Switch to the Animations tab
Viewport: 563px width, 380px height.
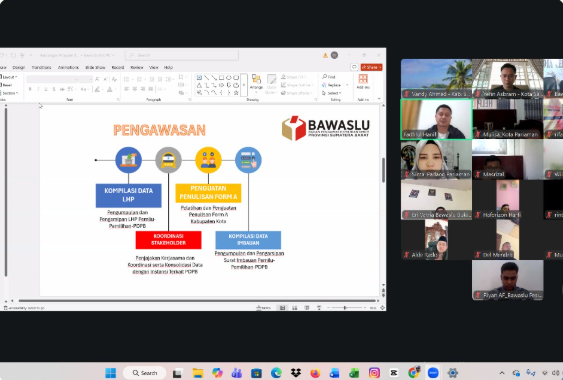pyautogui.click(x=68, y=68)
